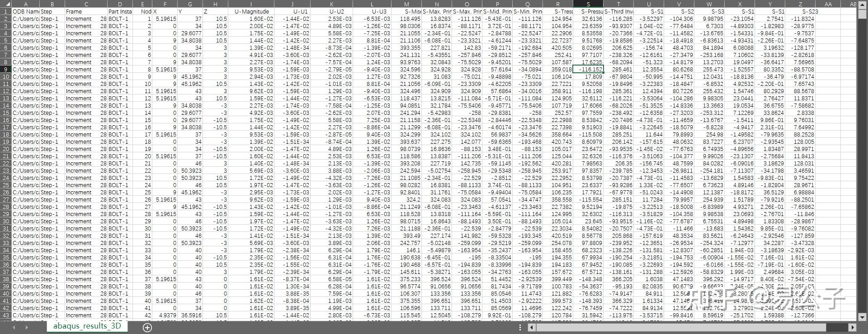Click the select-all corner triangle

point(6,4)
